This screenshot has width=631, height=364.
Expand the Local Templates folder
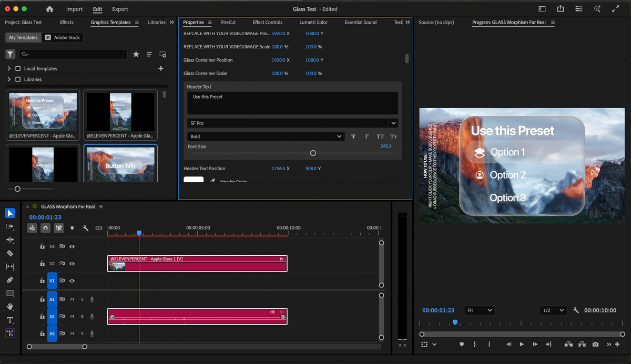[x=9, y=69]
